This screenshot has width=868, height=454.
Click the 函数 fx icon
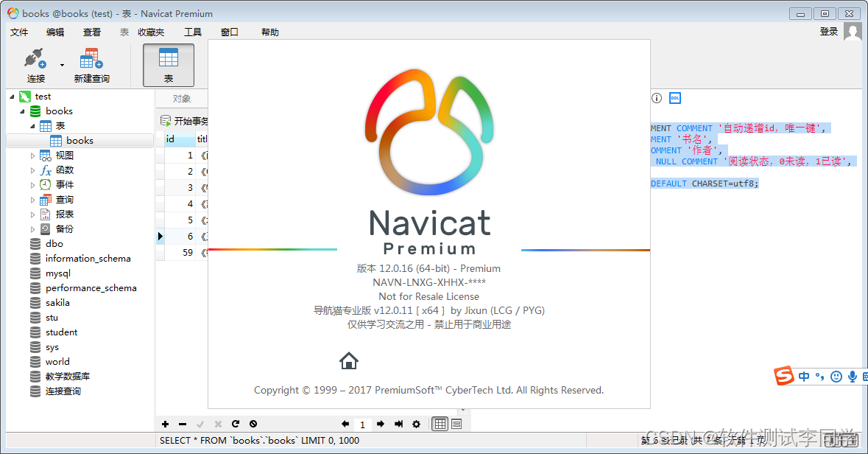click(46, 170)
